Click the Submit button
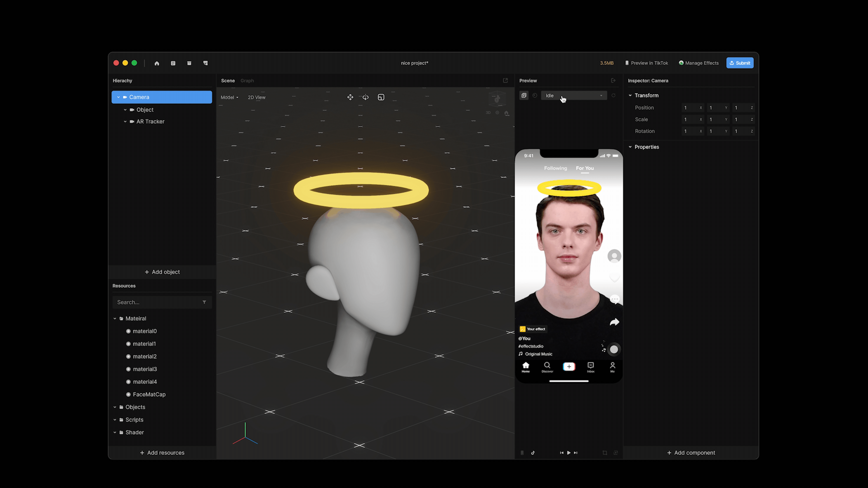The image size is (868, 488). point(740,63)
